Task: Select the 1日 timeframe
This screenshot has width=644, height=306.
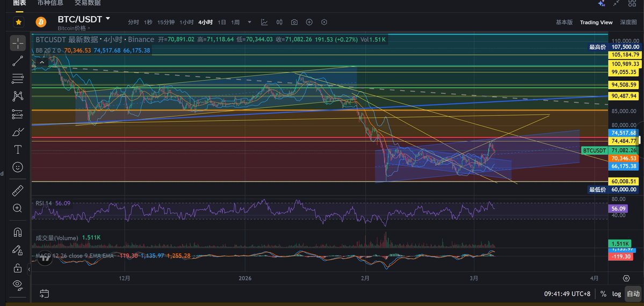Action: pos(220,23)
